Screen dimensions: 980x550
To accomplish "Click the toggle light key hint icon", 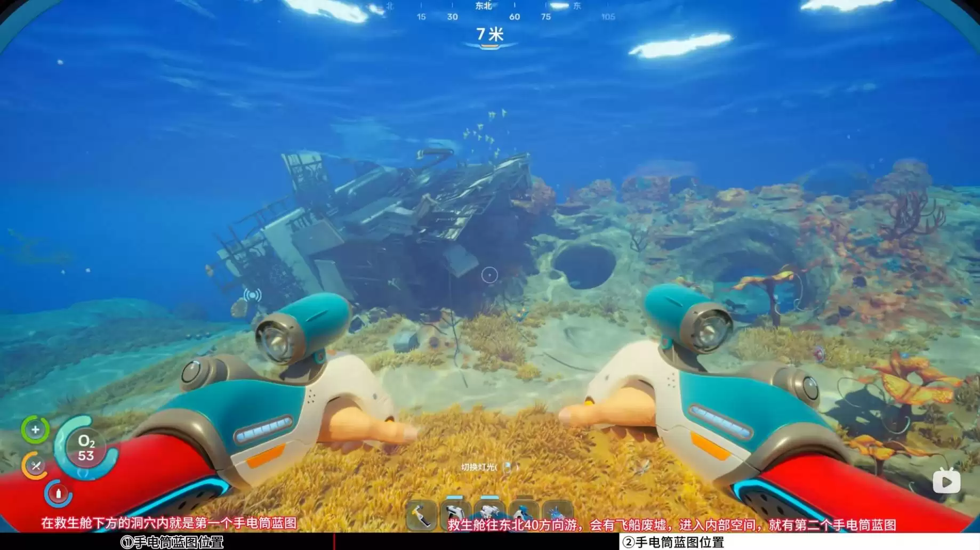I will point(508,467).
